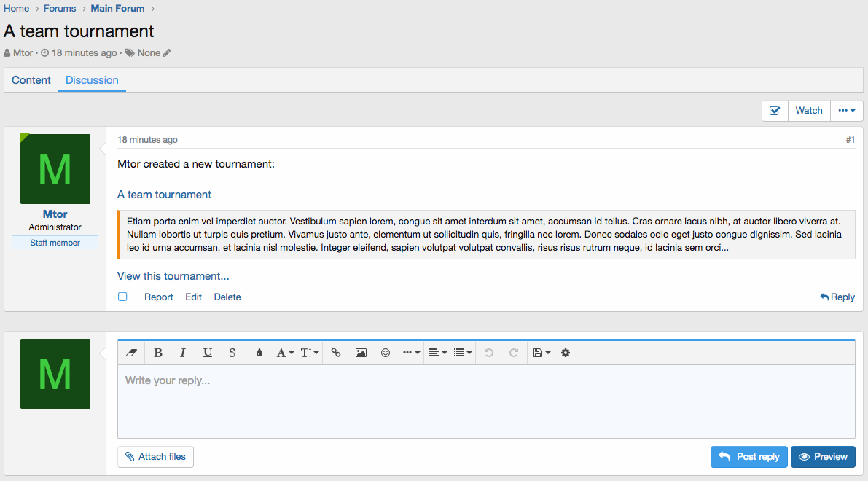The image size is (868, 481).
Task: Toggle bold formatting in editor
Action: (x=158, y=353)
